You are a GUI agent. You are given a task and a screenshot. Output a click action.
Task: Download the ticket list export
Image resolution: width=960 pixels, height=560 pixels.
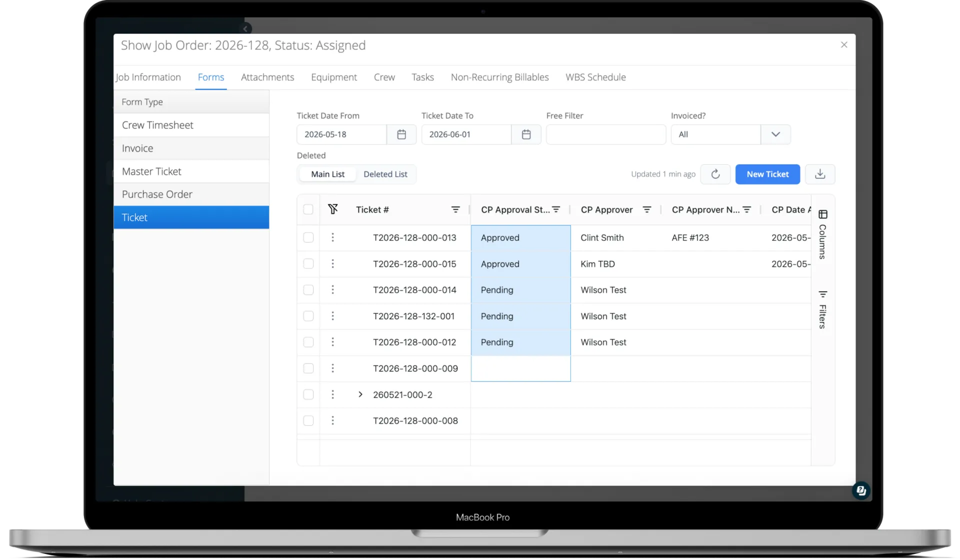[x=820, y=174]
